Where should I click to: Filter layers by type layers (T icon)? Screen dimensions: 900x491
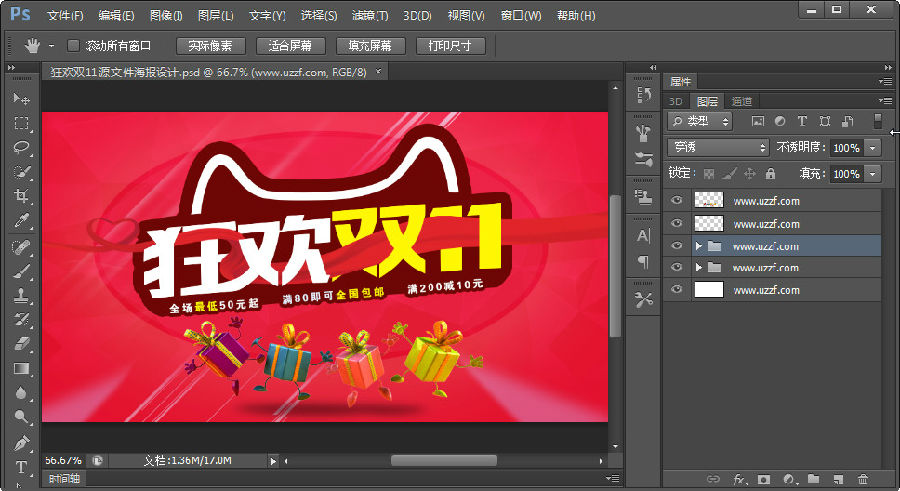click(802, 121)
